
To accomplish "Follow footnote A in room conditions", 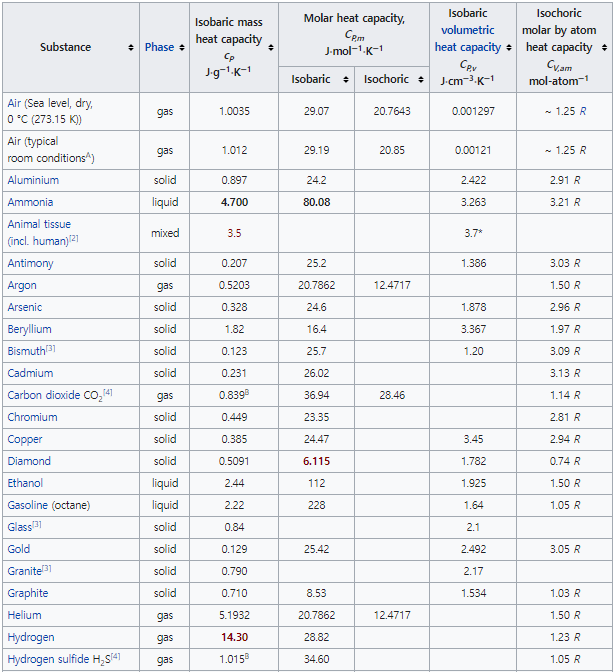I will coord(88,155).
